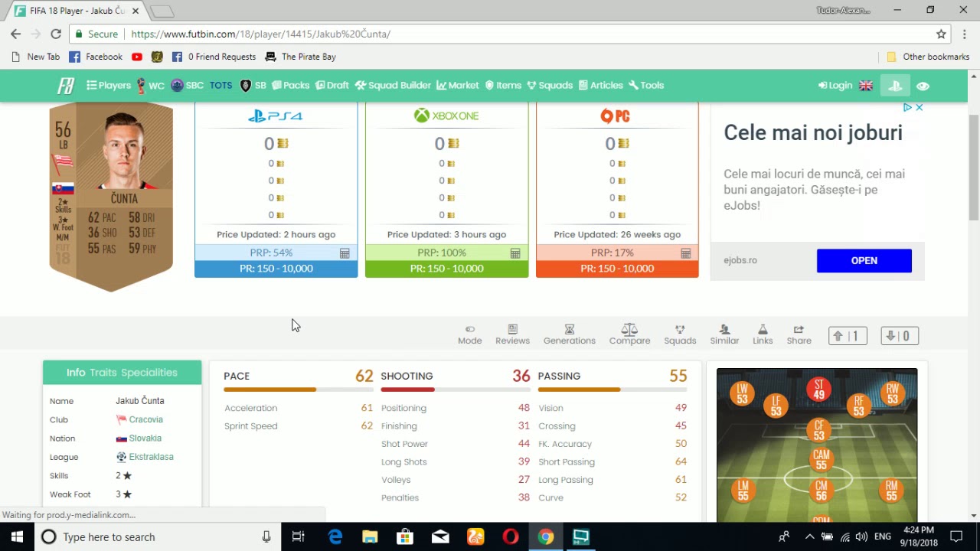This screenshot has height=551, width=980.
Task: Open the Squads navigation menu
Action: click(x=550, y=86)
